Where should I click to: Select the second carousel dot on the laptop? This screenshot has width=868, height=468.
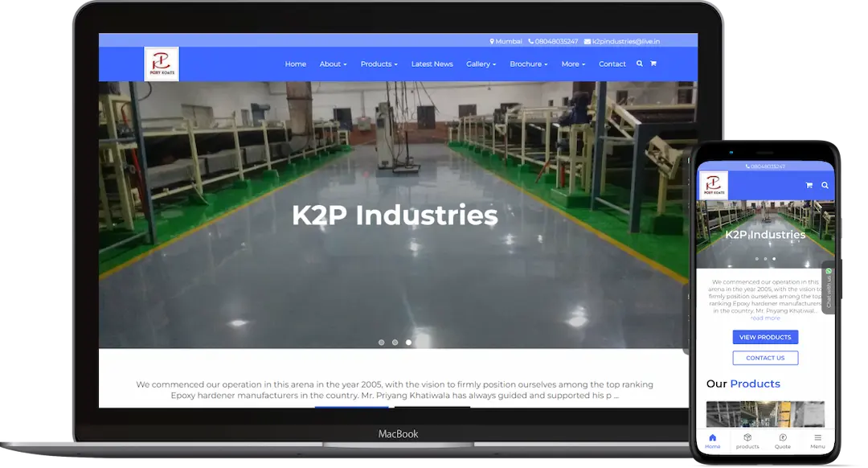[395, 343]
